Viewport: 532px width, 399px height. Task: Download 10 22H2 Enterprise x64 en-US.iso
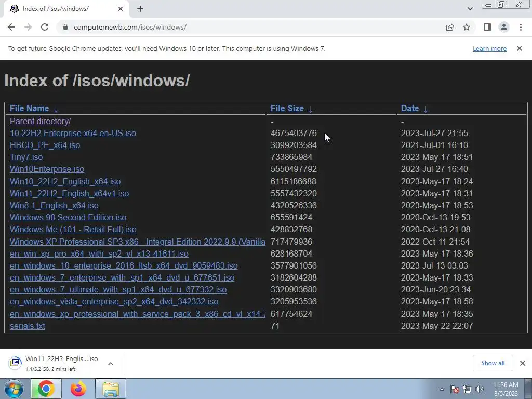click(73, 133)
